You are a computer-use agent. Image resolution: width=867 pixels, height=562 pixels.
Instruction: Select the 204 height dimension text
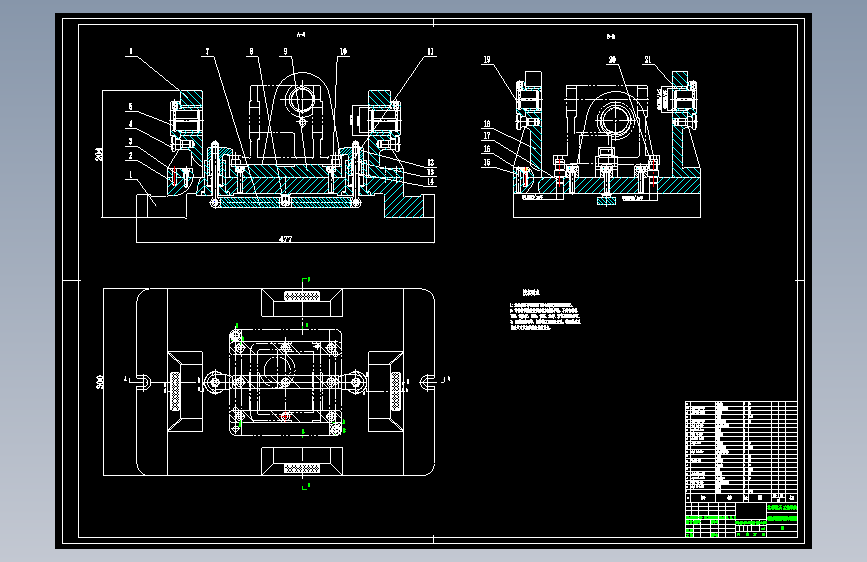pyautogui.click(x=99, y=154)
